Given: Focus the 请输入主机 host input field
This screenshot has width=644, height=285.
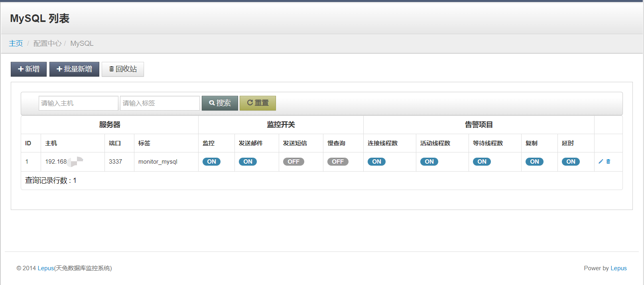Looking at the screenshot, I should tap(79, 103).
